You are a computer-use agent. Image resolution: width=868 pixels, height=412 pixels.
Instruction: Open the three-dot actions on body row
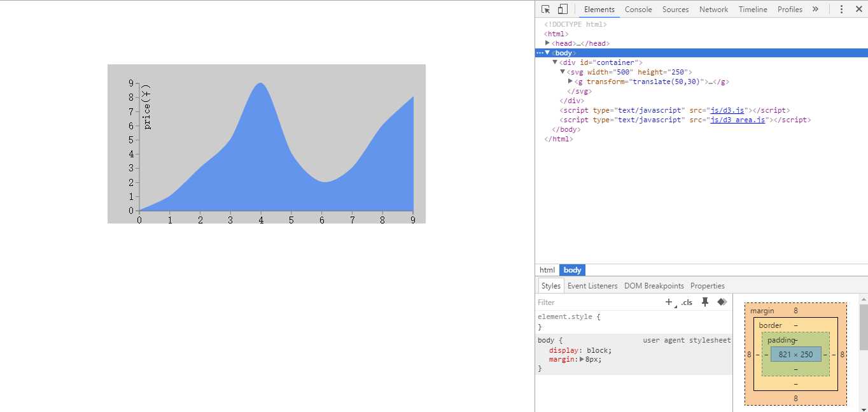(539, 53)
